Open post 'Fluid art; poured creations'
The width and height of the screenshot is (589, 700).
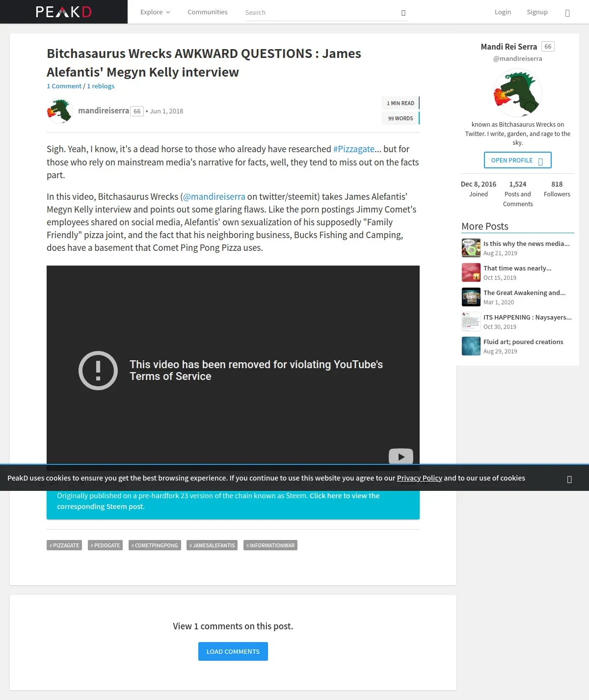pos(523,342)
